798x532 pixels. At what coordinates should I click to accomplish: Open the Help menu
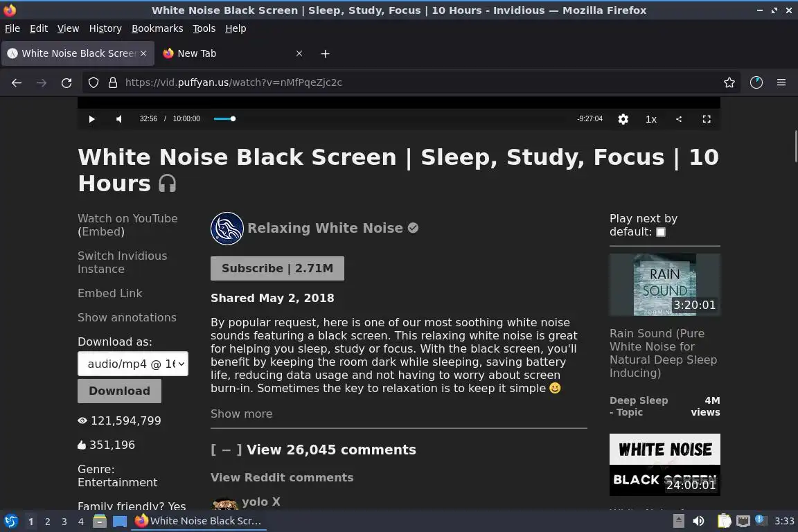236,28
